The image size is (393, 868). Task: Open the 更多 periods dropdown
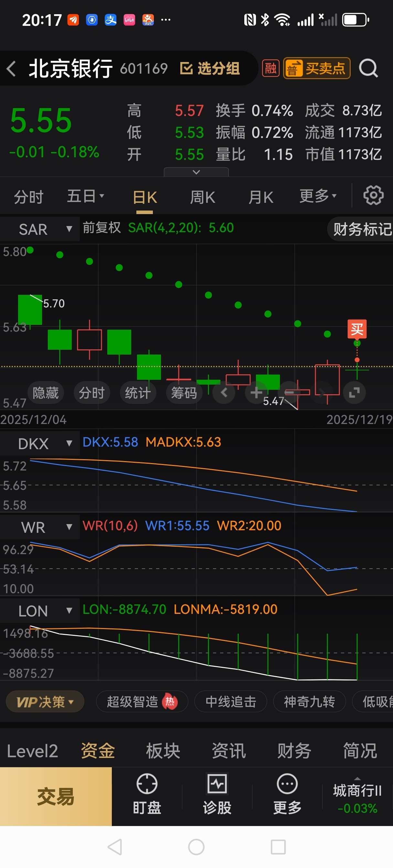tap(318, 196)
